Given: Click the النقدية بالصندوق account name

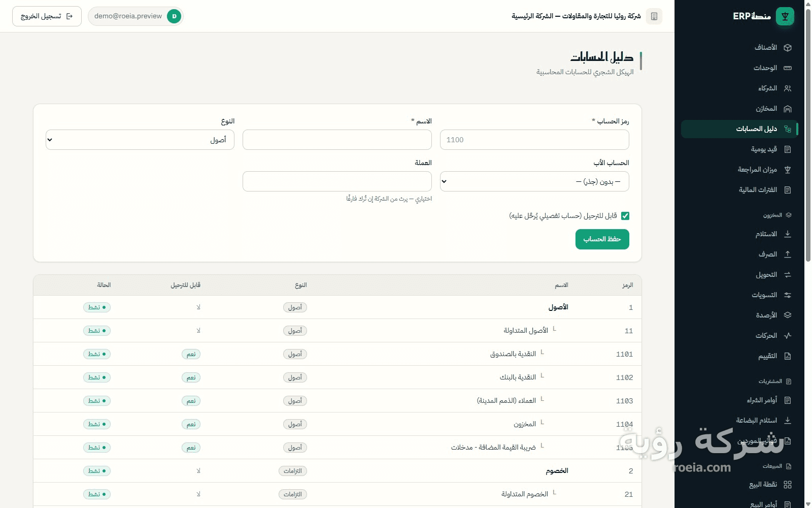Looking at the screenshot, I should pos(513,354).
